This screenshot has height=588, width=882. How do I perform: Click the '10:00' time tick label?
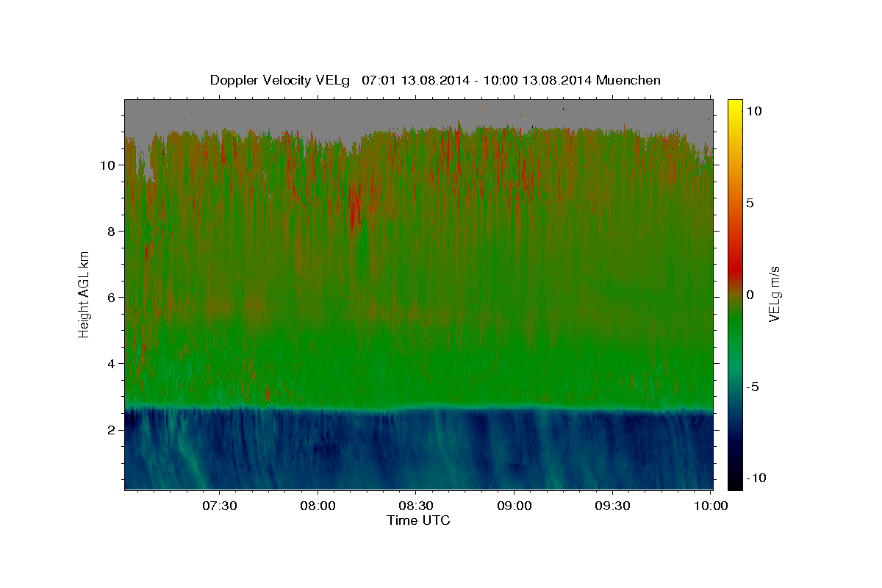[710, 506]
